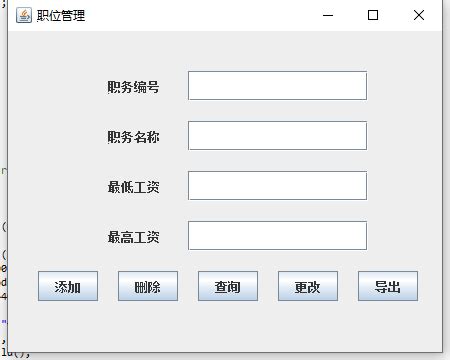Click the 最低工资 label text
Screen dimensions: 450x360
click(x=133, y=187)
